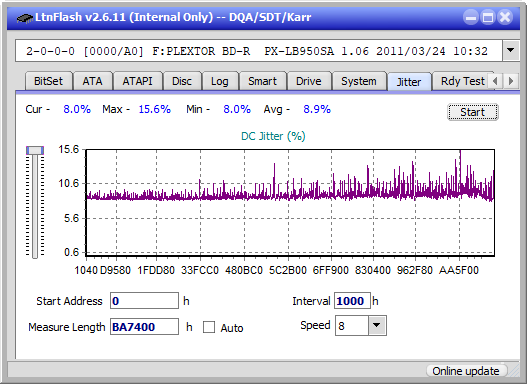Click the x-axis label 33FCC0
This screenshot has height=384, width=527.
coord(200,270)
